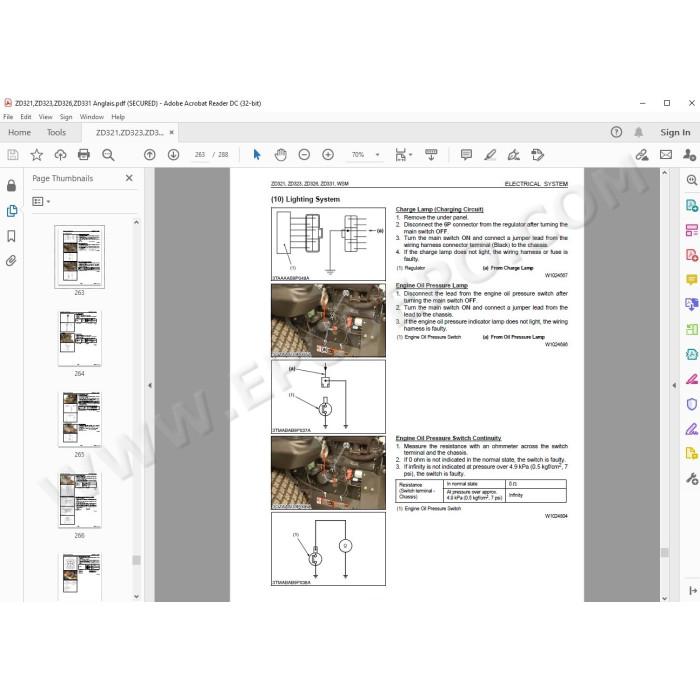700x700 pixels.
Task: Click the Print file icon
Action: 83,154
